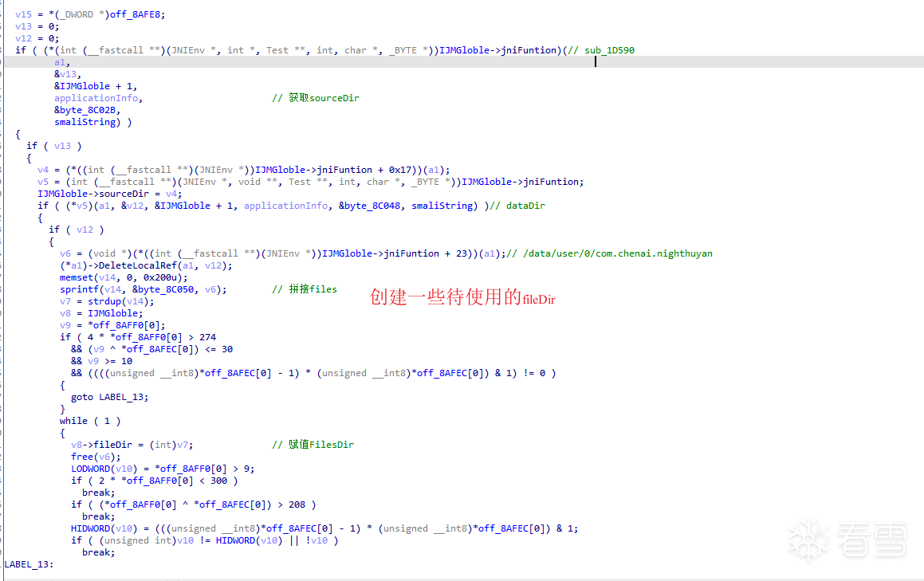This screenshot has width=924, height=581.
Task: Click the 0x17 offset constant
Action: pos(400,169)
